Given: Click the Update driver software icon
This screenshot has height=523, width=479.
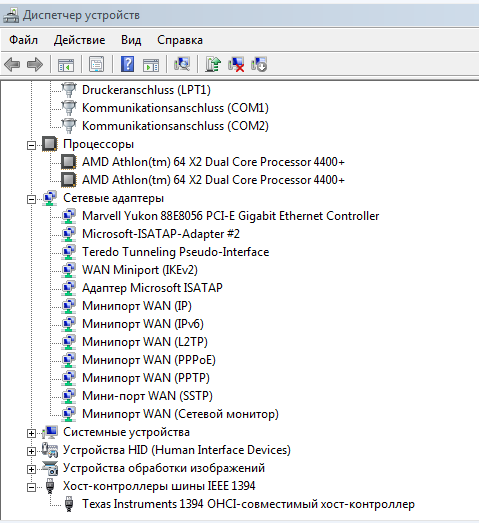Looking at the screenshot, I should 213,64.
